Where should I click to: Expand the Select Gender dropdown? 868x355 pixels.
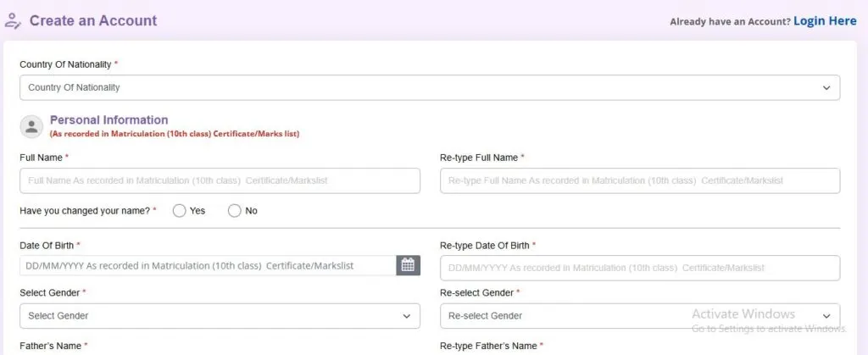pos(219,316)
